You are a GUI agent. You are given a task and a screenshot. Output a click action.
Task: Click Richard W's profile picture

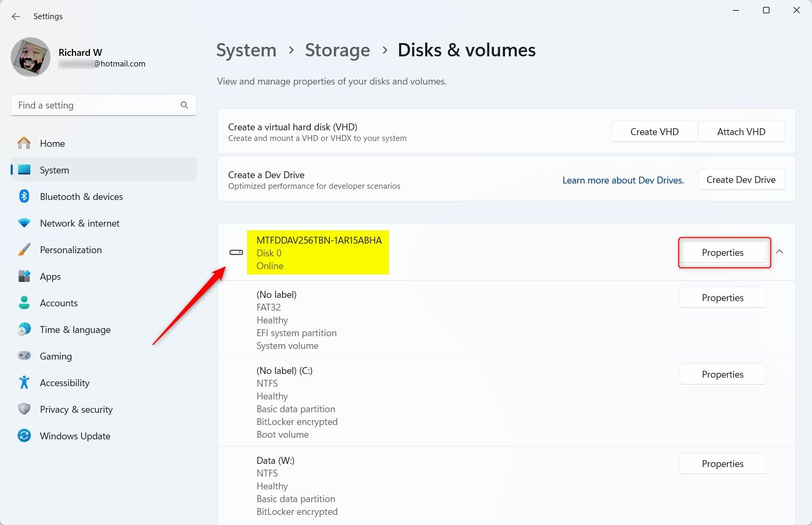click(x=30, y=57)
